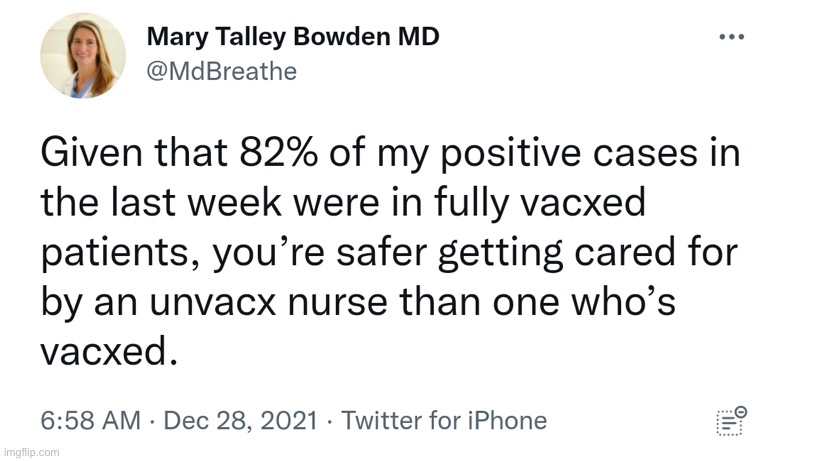Click the word "Given" starting the tweet
The height and width of the screenshot is (461, 828).
tap(89, 157)
